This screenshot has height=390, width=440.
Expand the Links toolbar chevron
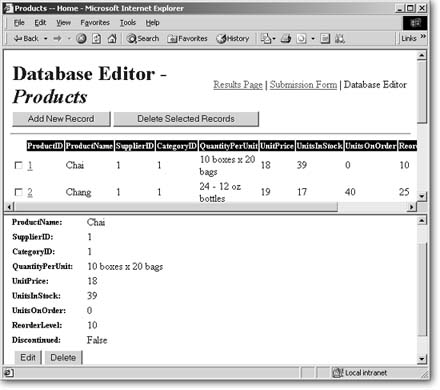pyautogui.click(x=423, y=36)
